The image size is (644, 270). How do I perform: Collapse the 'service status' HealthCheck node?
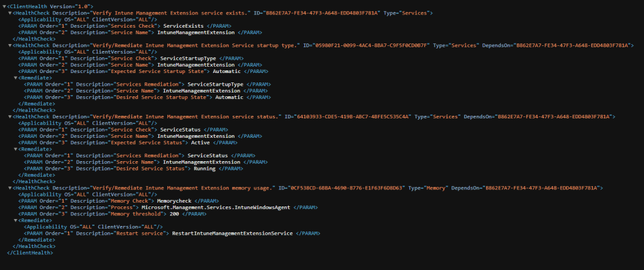[x=9, y=116]
